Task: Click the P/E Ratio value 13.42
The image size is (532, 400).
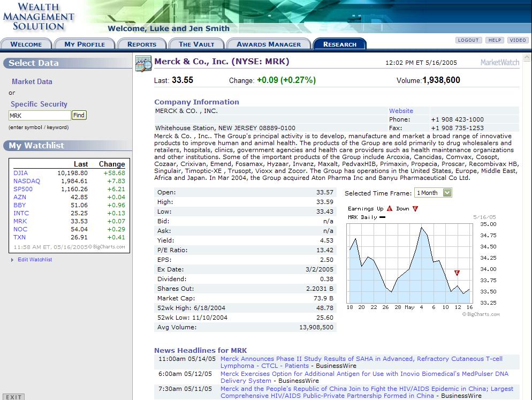Action: [325, 250]
